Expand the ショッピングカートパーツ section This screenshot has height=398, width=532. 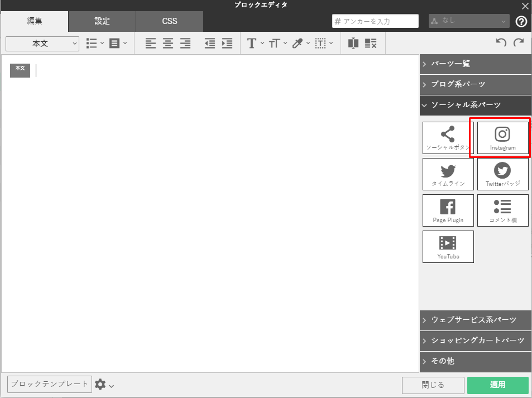476,341
